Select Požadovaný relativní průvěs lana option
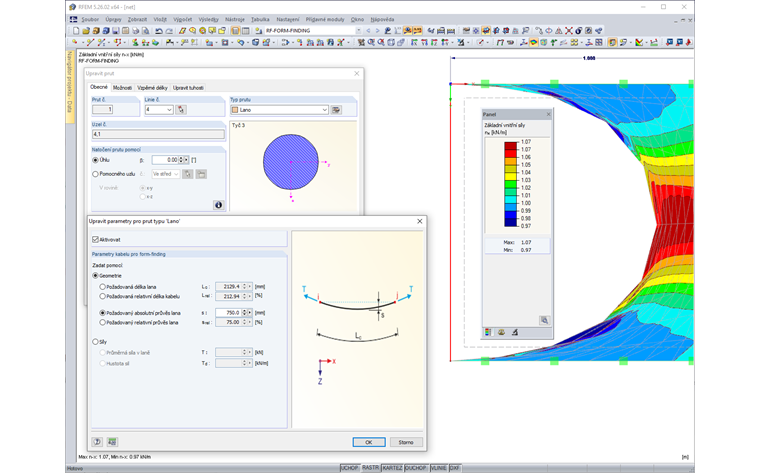This screenshot has height=473, width=760. (102, 322)
